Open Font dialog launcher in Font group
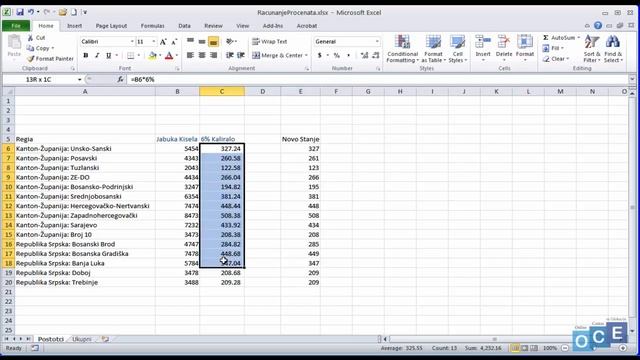Viewport: 640px width, 360px height. coord(177,69)
